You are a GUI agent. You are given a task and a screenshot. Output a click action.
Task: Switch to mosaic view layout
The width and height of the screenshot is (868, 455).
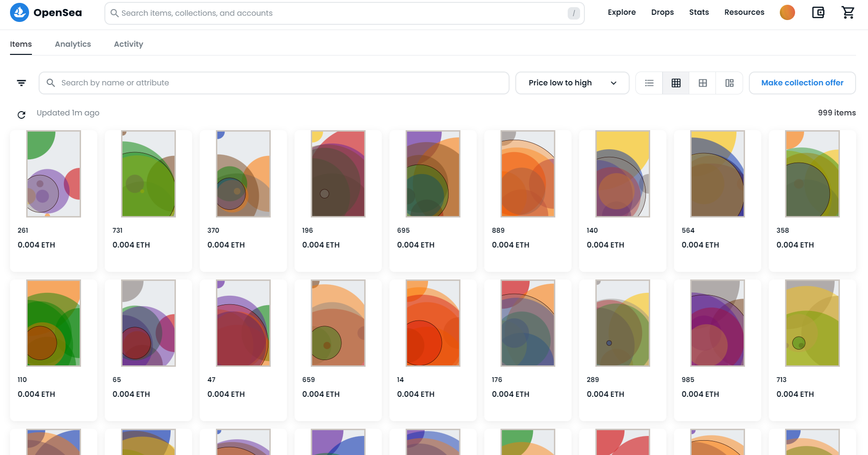[x=729, y=83]
